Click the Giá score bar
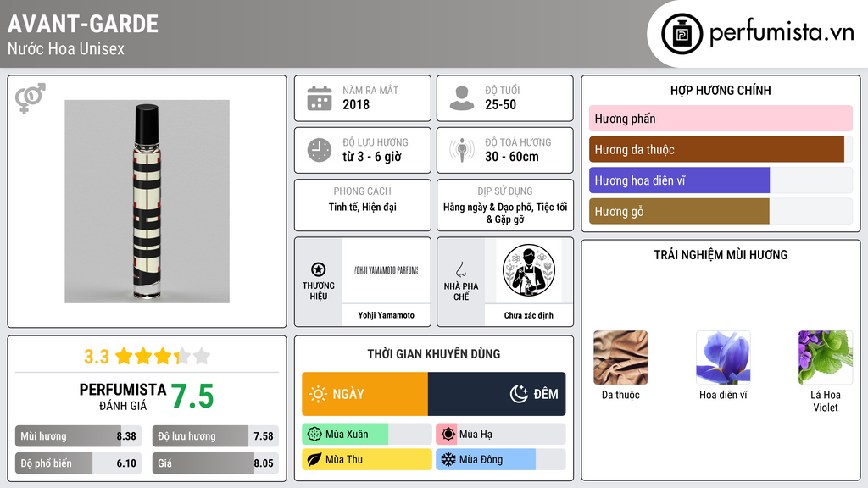 point(215,463)
